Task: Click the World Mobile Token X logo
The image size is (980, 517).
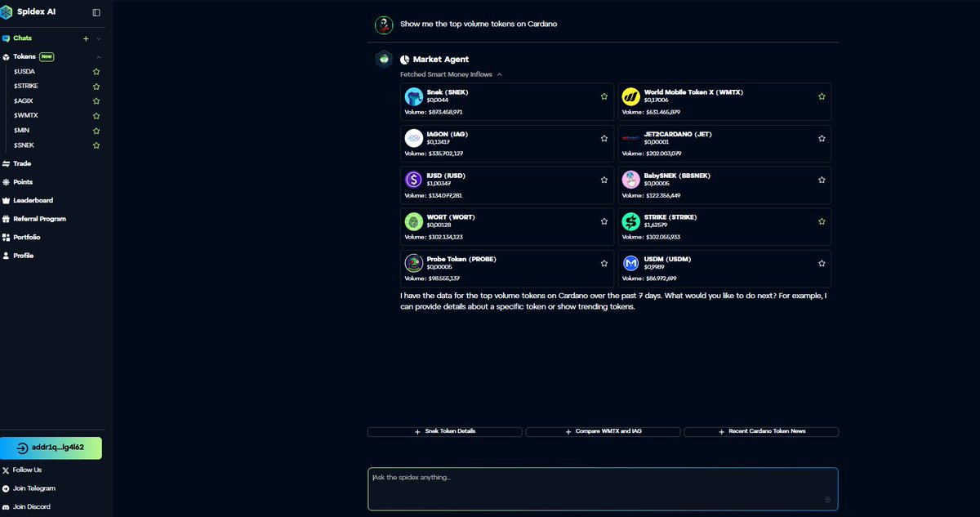Action: [x=630, y=96]
